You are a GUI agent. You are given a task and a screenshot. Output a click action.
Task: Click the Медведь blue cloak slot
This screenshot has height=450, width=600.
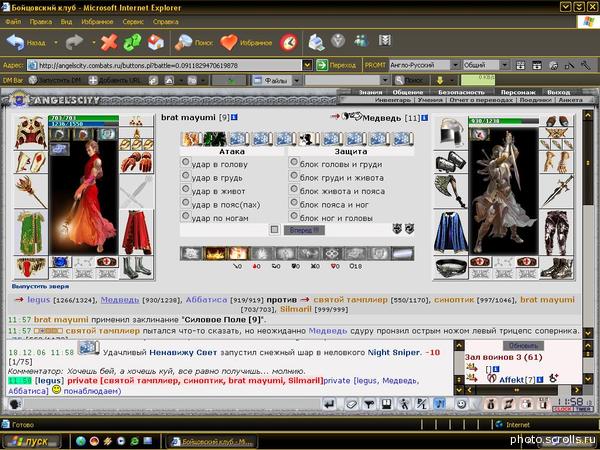point(450,232)
